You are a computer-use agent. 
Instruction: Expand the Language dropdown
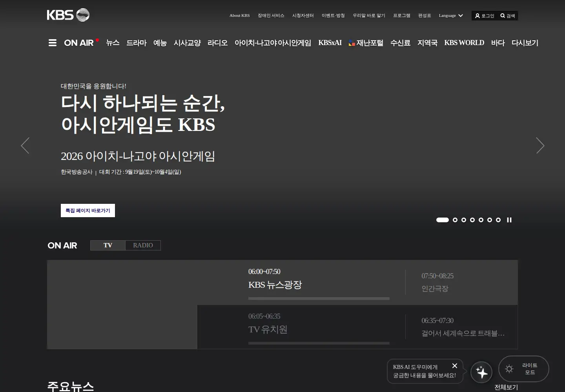click(x=451, y=16)
